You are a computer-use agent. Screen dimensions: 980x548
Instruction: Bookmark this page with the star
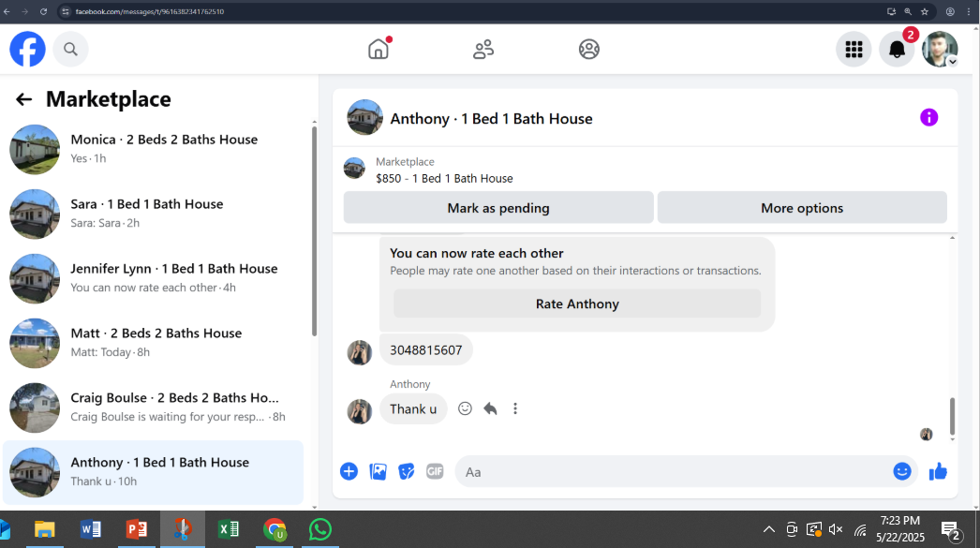tap(925, 11)
